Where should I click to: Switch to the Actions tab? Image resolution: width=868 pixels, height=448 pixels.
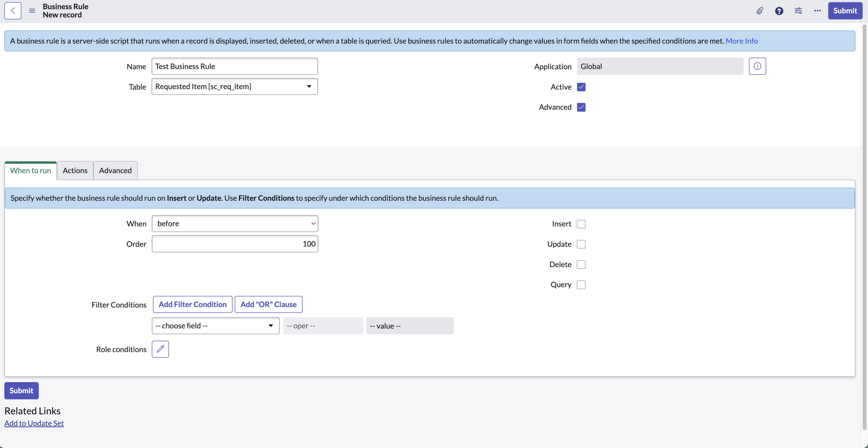[75, 170]
